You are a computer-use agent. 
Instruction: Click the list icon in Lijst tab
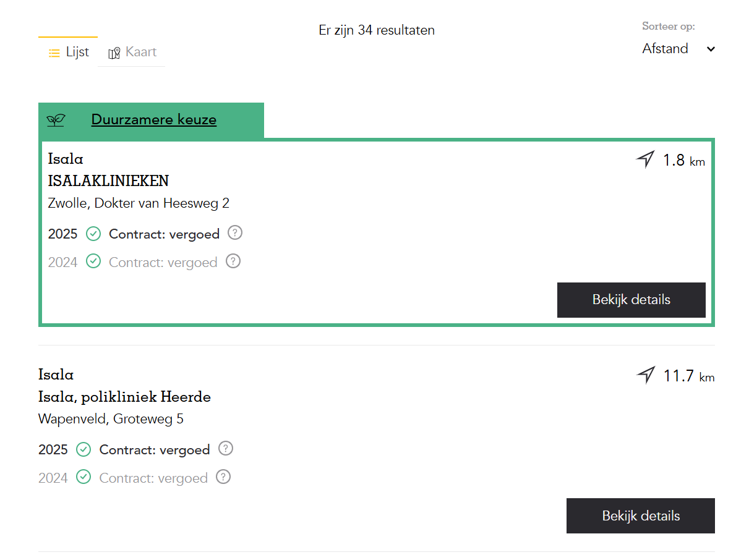[54, 53]
